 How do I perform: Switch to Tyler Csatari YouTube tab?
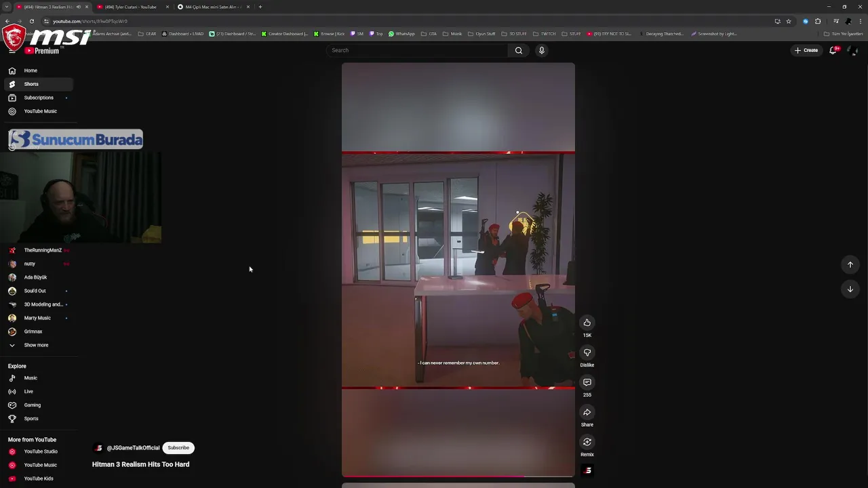pyautogui.click(x=131, y=7)
